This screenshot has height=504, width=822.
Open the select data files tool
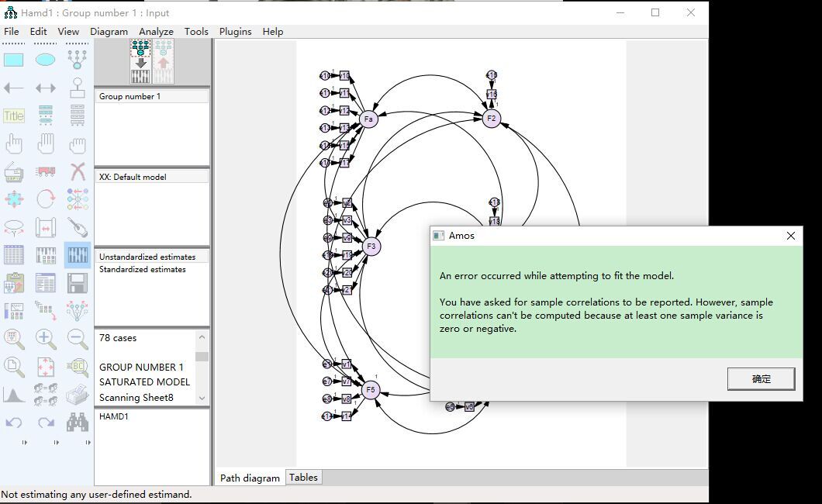[14, 255]
